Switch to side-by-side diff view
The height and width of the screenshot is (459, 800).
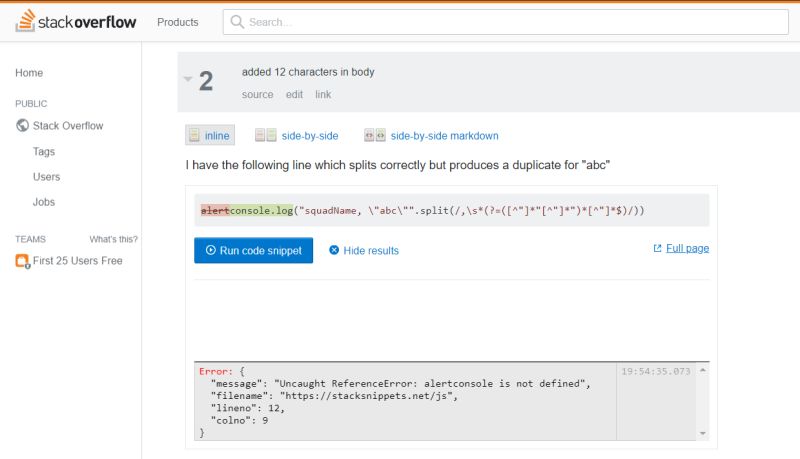point(310,136)
